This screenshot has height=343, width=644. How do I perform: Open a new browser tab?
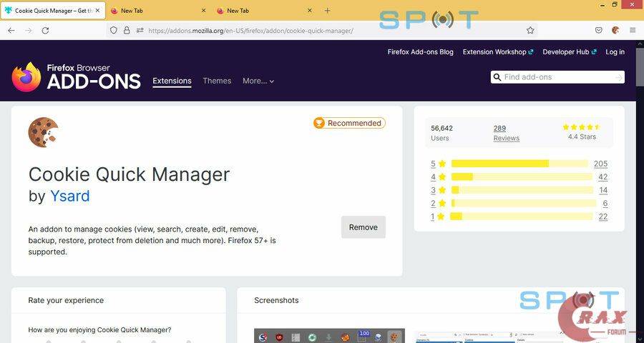tap(327, 11)
